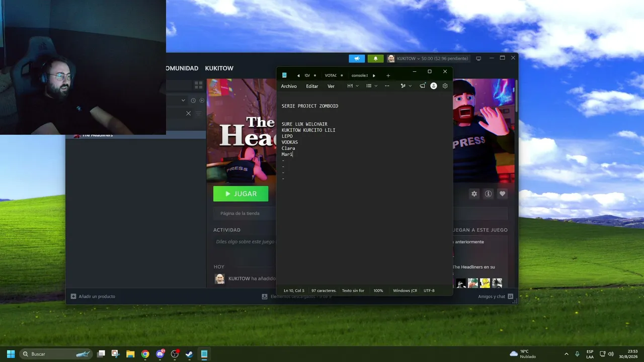This screenshot has width=644, height=362.
Task: Open the Editar menu in Notepad
Action: pos(312,86)
